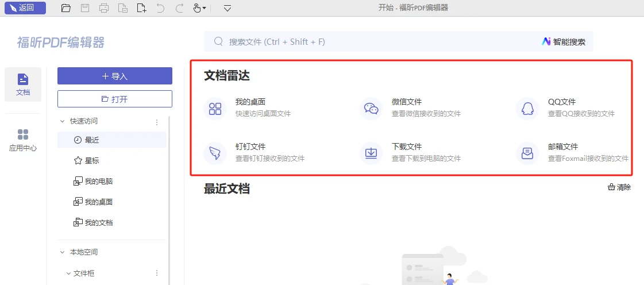This screenshot has width=644, height=285.
Task: Click the 下载文件 download icon
Action: (371, 153)
